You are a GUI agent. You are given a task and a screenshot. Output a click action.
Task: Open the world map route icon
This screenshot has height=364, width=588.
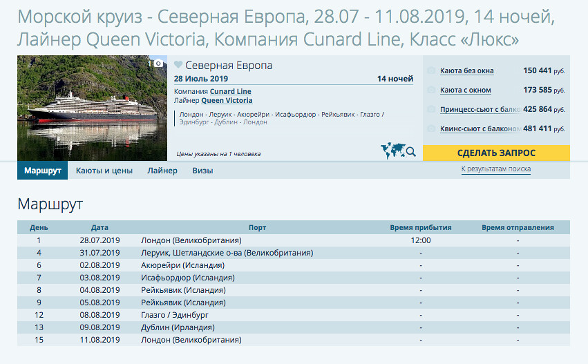coord(393,151)
